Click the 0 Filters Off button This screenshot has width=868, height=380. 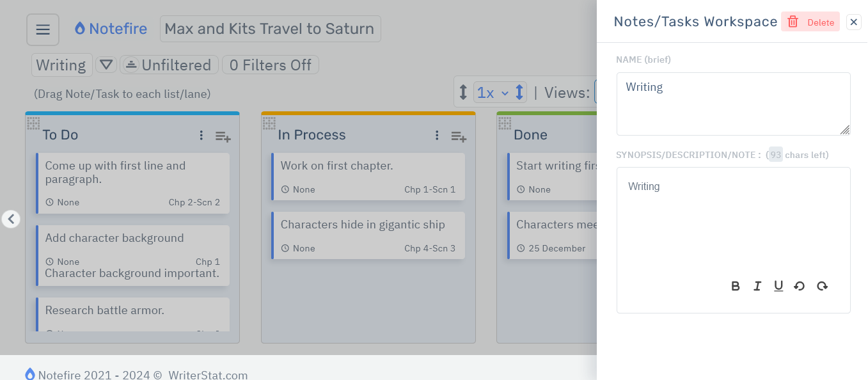(270, 65)
